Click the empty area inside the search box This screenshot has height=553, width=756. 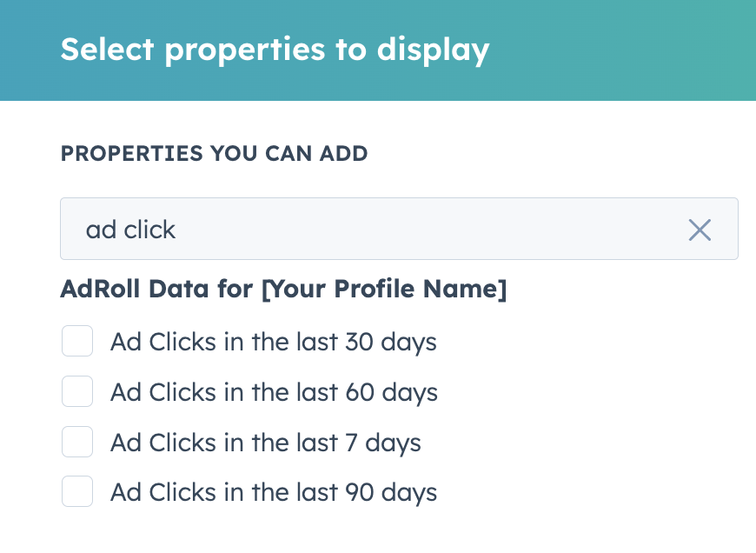(x=434, y=230)
